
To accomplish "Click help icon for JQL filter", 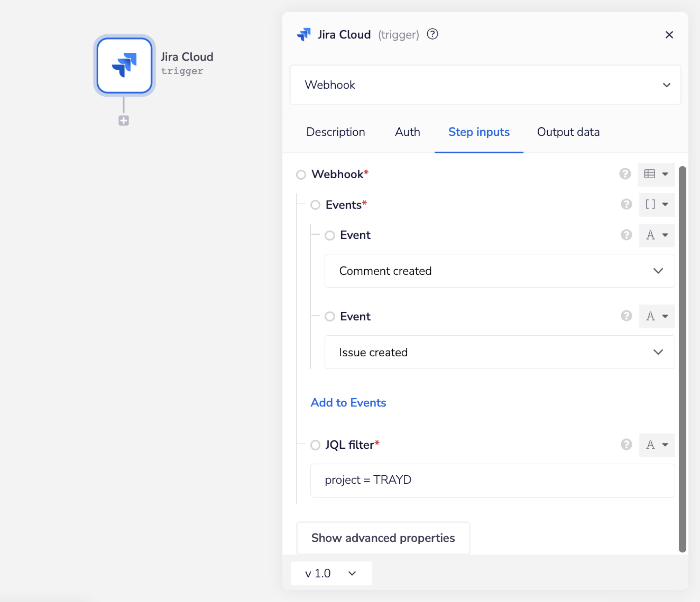I will click(626, 445).
